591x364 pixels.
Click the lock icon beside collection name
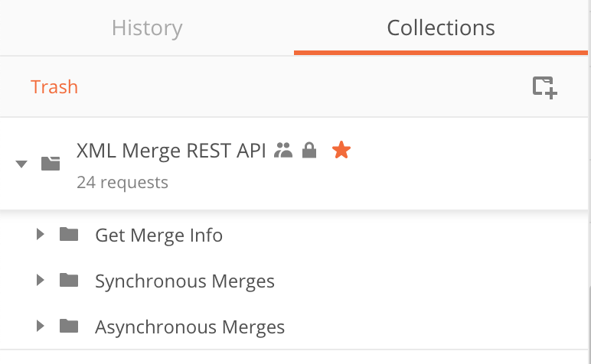click(309, 151)
